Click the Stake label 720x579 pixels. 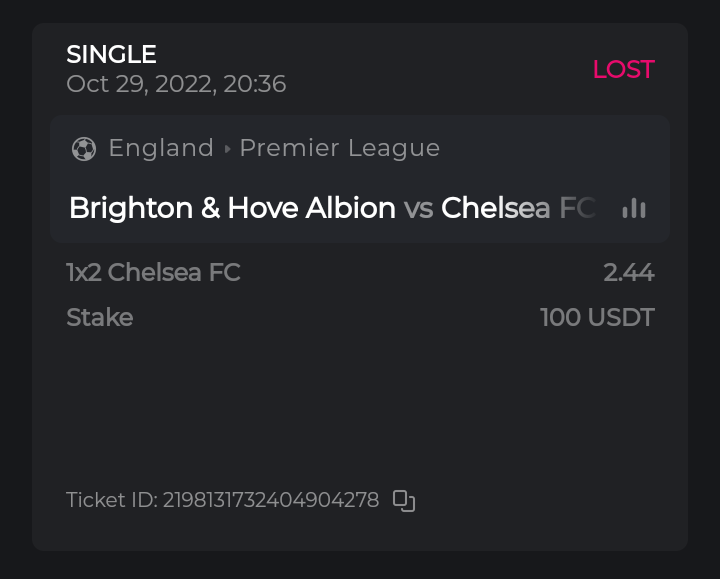tap(99, 318)
